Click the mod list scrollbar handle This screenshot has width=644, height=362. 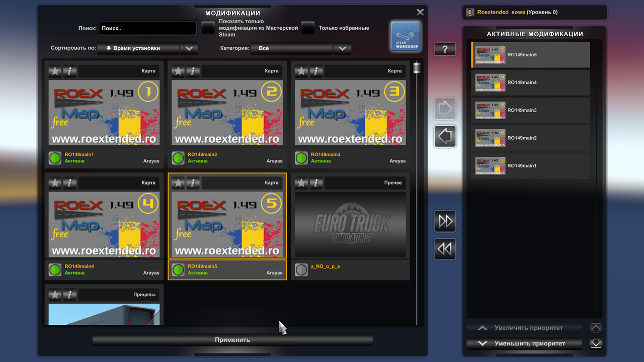[x=417, y=67]
